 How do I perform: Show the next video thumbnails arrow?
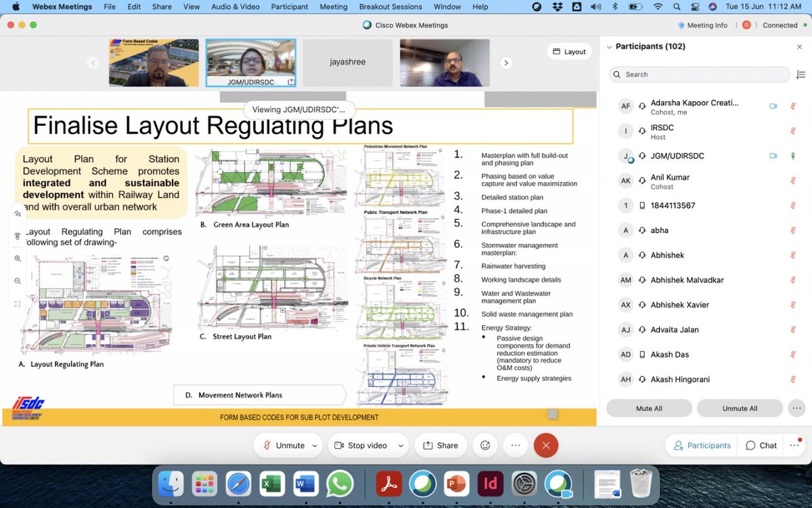pyautogui.click(x=505, y=62)
